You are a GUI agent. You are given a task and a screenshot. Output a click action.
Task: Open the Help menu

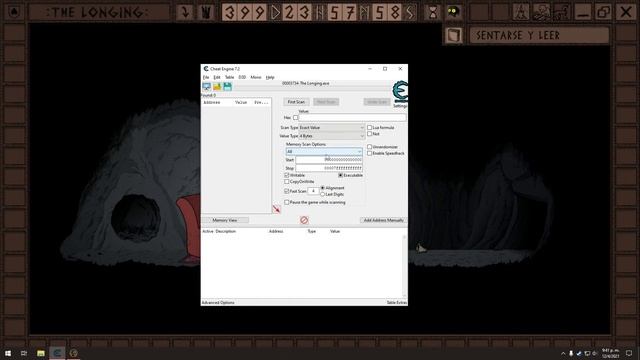click(x=270, y=77)
